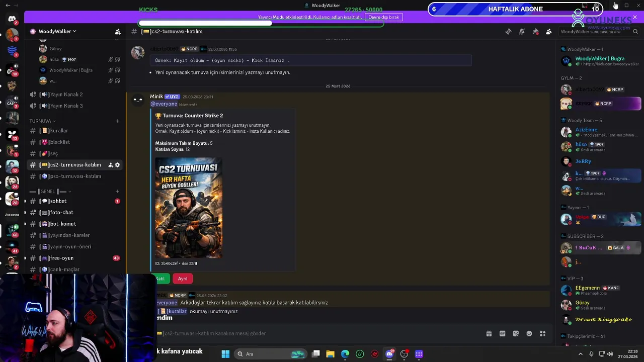Collapse the GENEL category
The image size is (644, 362).
(x=50, y=192)
